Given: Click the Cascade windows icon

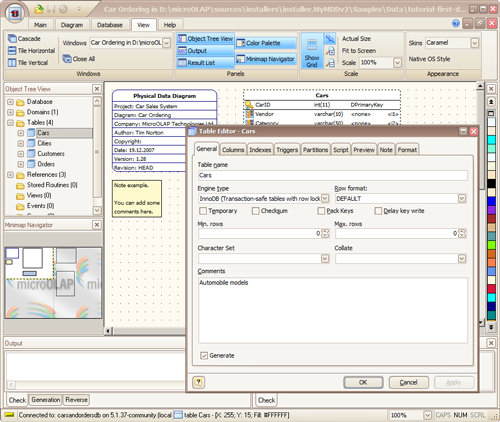Looking at the screenshot, I should click(x=12, y=39).
